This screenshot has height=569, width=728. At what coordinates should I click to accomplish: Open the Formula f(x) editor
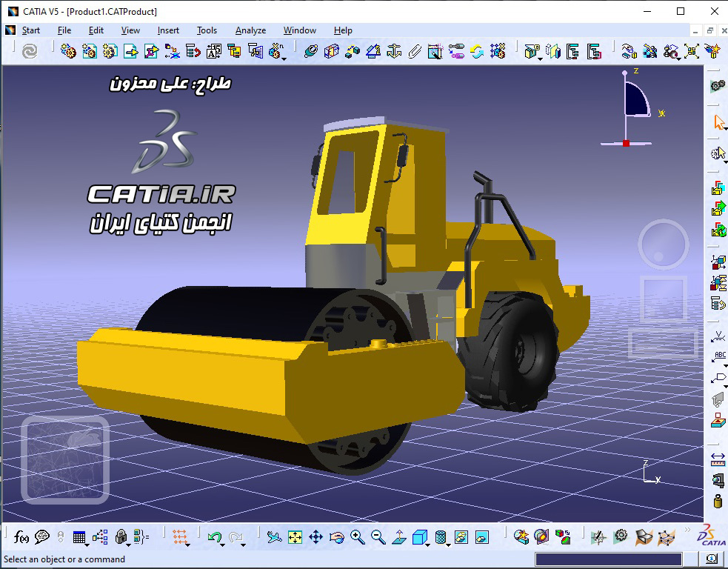pyautogui.click(x=21, y=537)
